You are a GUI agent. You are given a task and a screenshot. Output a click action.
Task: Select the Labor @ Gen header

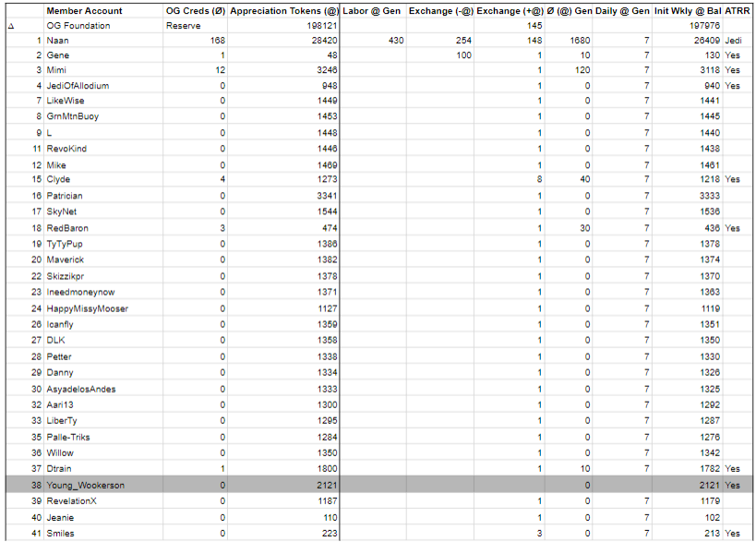pos(372,10)
